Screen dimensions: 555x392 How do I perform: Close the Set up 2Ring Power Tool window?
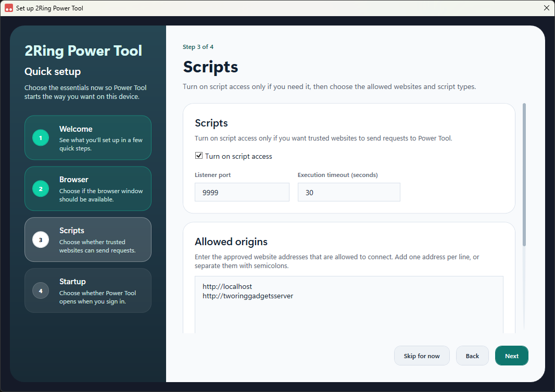point(547,8)
